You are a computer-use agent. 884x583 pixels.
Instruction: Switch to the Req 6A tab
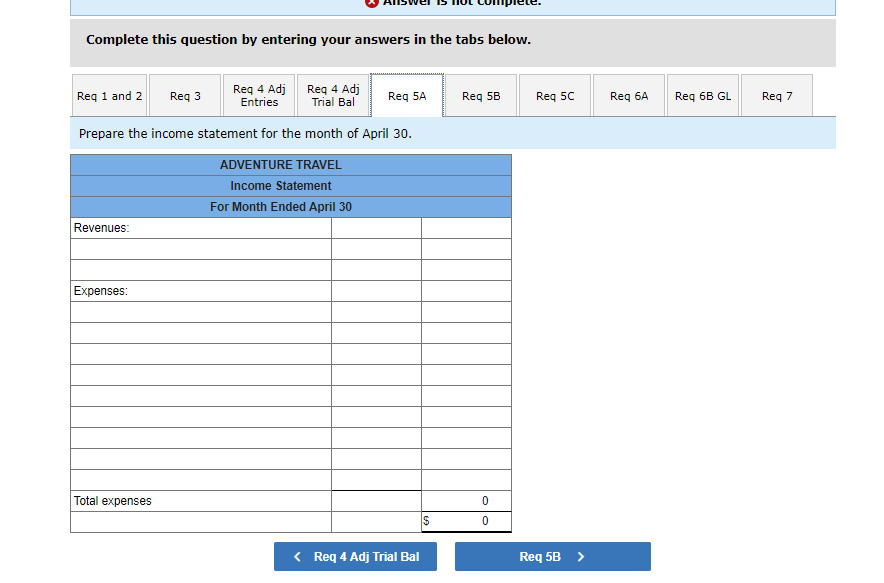(x=629, y=96)
